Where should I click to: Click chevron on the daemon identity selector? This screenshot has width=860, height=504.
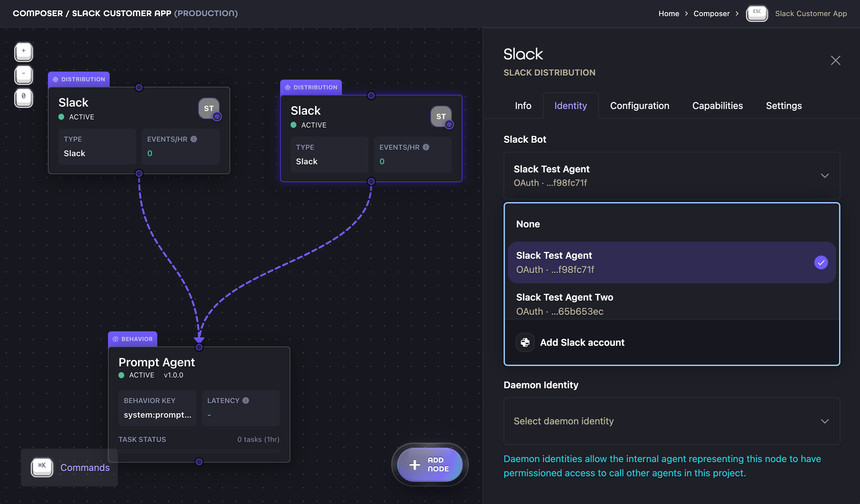[825, 421]
